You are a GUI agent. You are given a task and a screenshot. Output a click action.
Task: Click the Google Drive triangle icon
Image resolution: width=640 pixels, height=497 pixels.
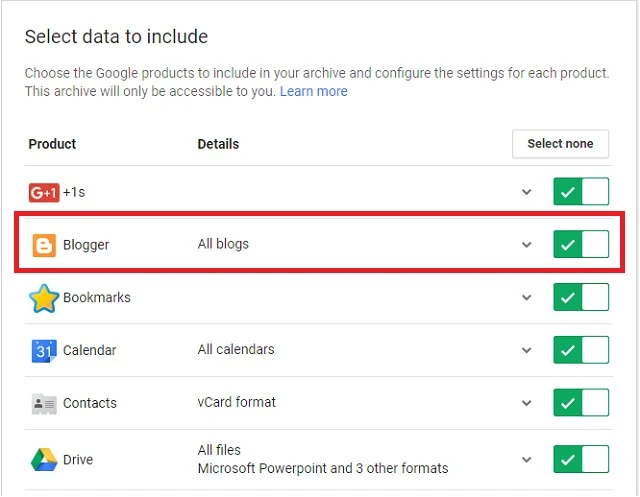coord(44,460)
